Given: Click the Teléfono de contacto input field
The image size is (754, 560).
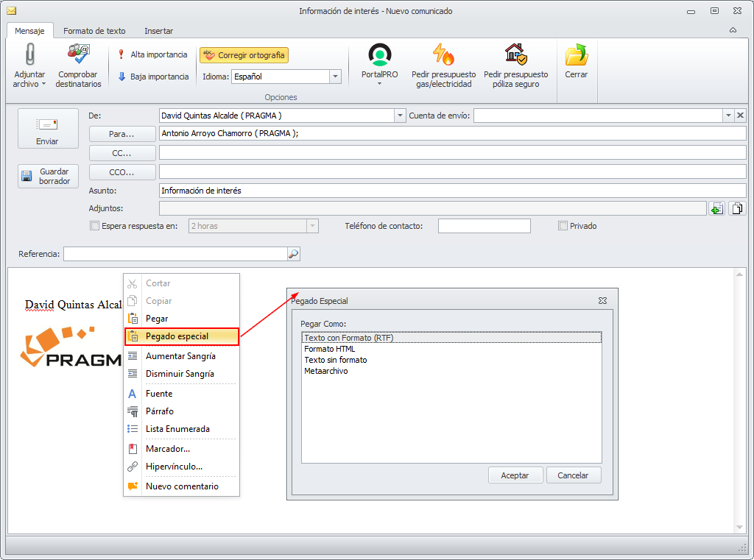Looking at the screenshot, I should pyautogui.click(x=484, y=226).
